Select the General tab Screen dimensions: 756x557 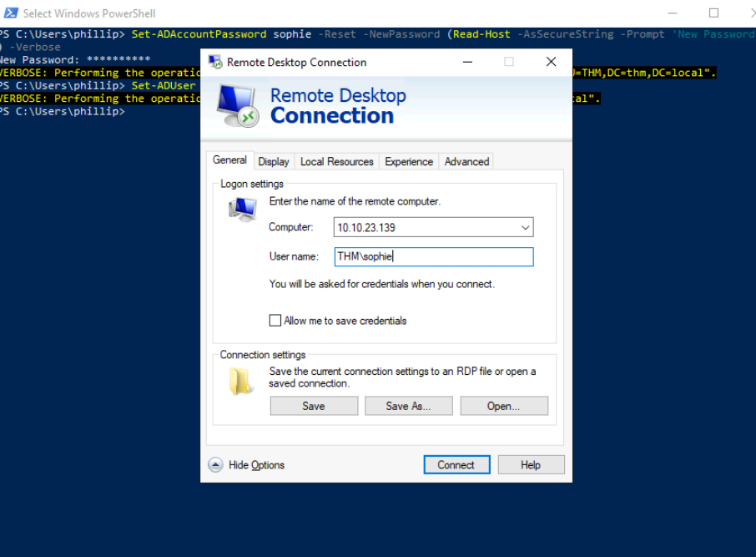click(x=230, y=160)
